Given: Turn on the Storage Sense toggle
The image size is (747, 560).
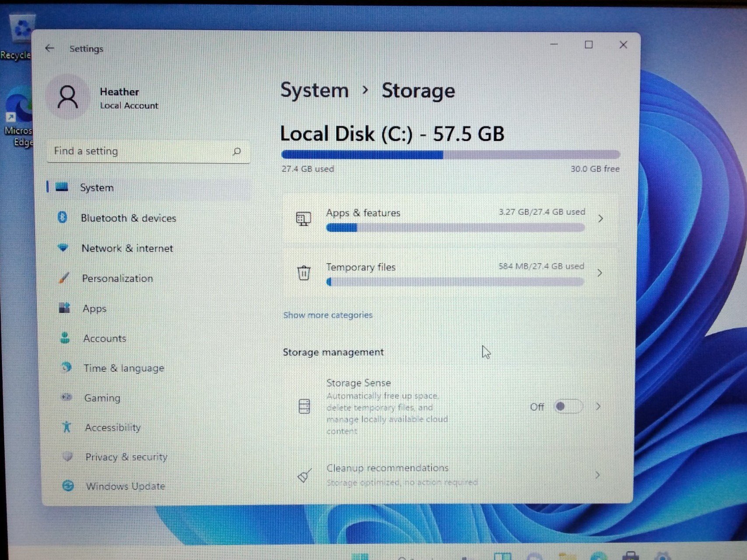Looking at the screenshot, I should [568, 406].
